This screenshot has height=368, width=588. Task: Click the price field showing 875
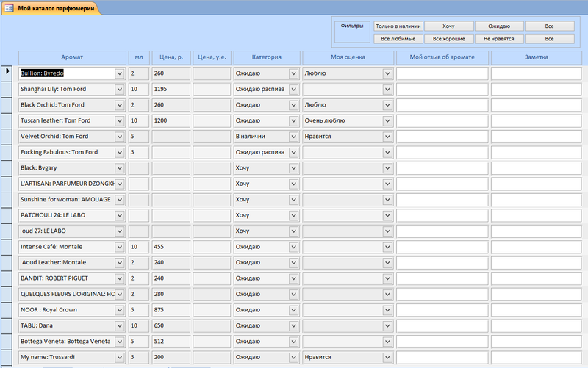(171, 310)
